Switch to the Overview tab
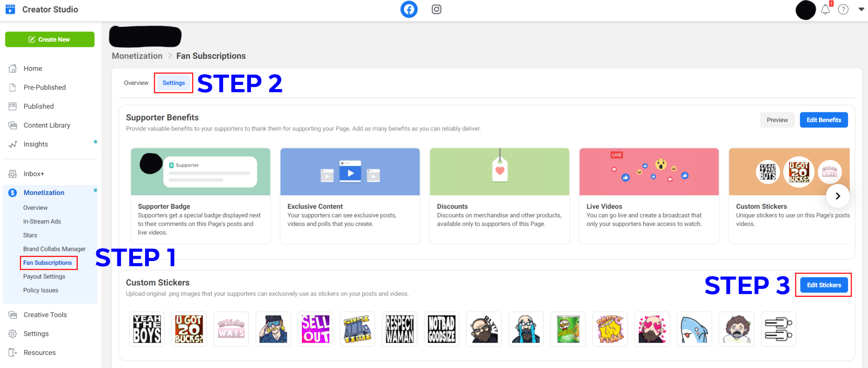This screenshot has width=868, height=368. [136, 83]
